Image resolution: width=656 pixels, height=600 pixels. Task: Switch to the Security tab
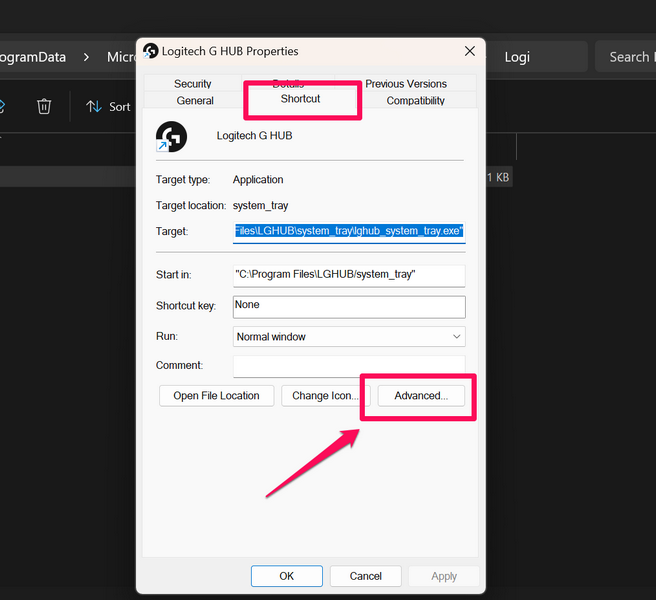192,84
